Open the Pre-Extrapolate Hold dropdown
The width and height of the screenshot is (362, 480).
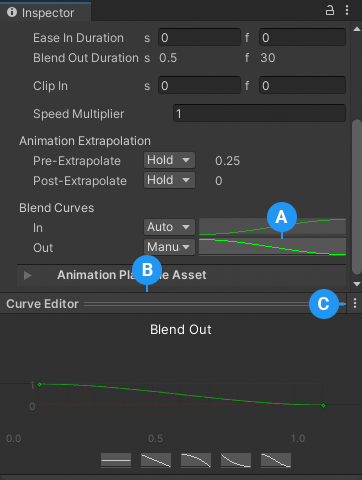169,160
